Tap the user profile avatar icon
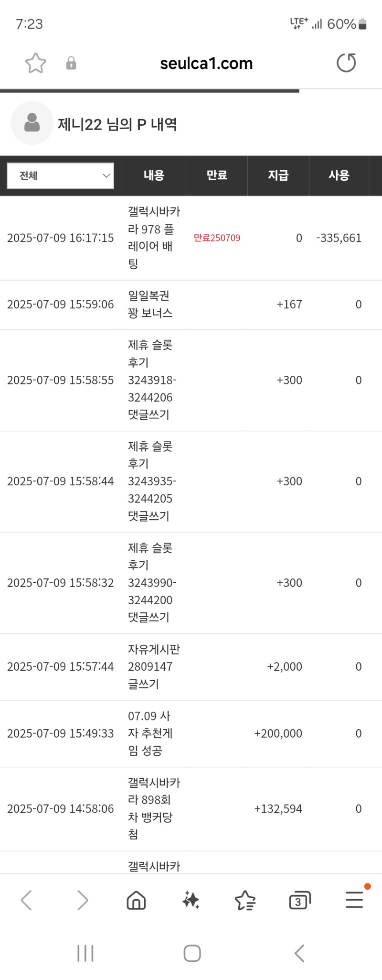Image resolution: width=382 pixels, height=980 pixels. pos(32,123)
